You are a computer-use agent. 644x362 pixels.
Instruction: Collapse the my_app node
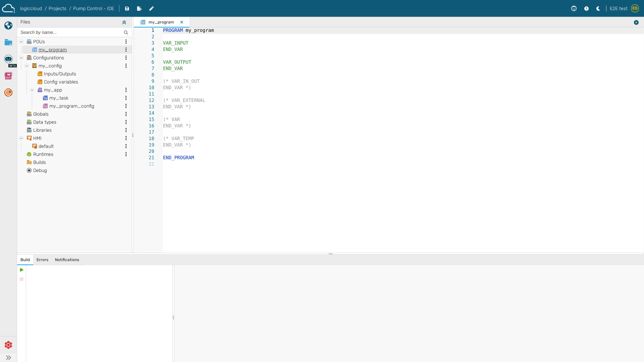pos(32,90)
